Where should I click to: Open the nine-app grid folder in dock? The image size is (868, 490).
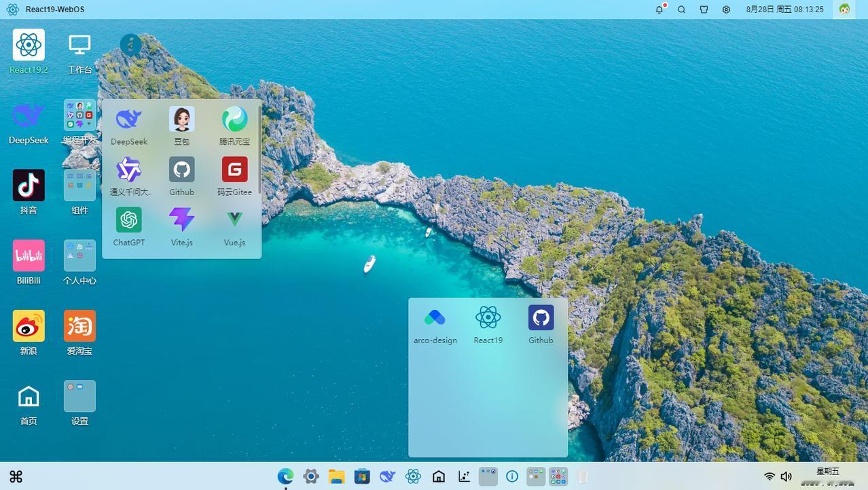pos(558,476)
